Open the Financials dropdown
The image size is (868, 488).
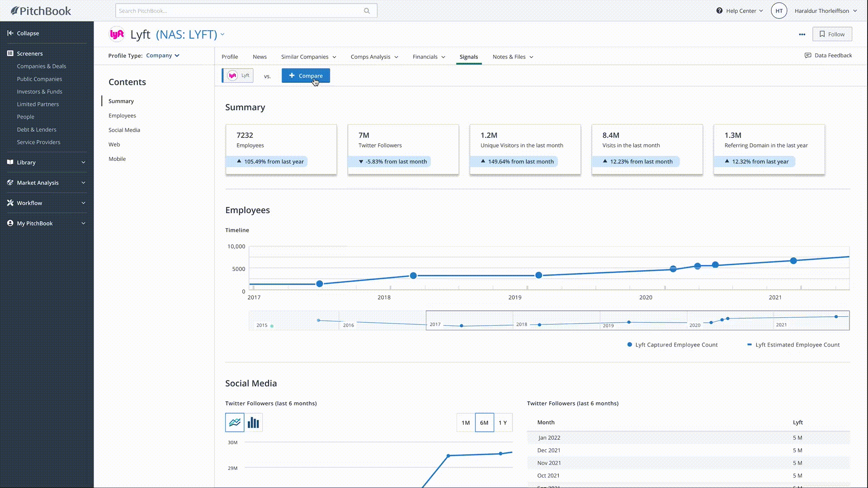(x=429, y=57)
